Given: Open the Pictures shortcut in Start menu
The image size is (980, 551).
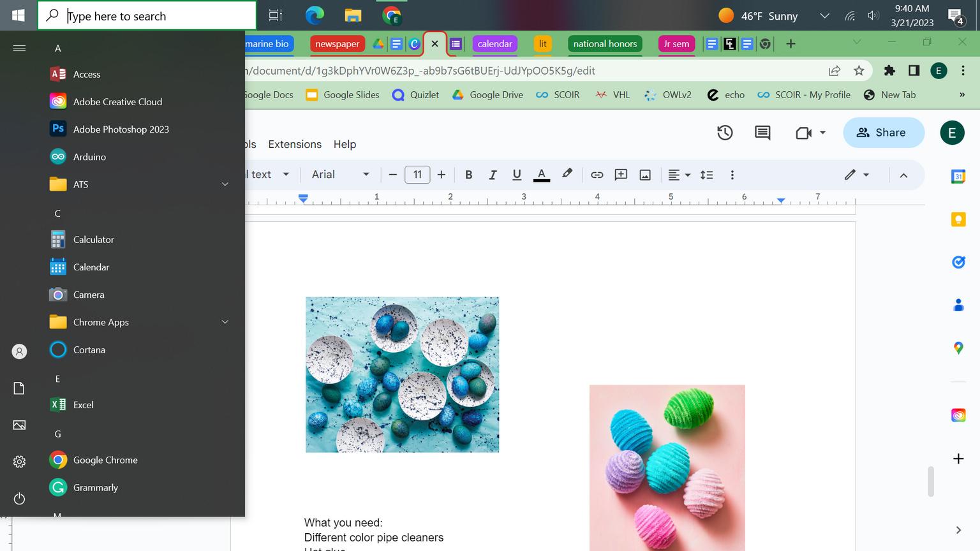Looking at the screenshot, I should pos(19,425).
